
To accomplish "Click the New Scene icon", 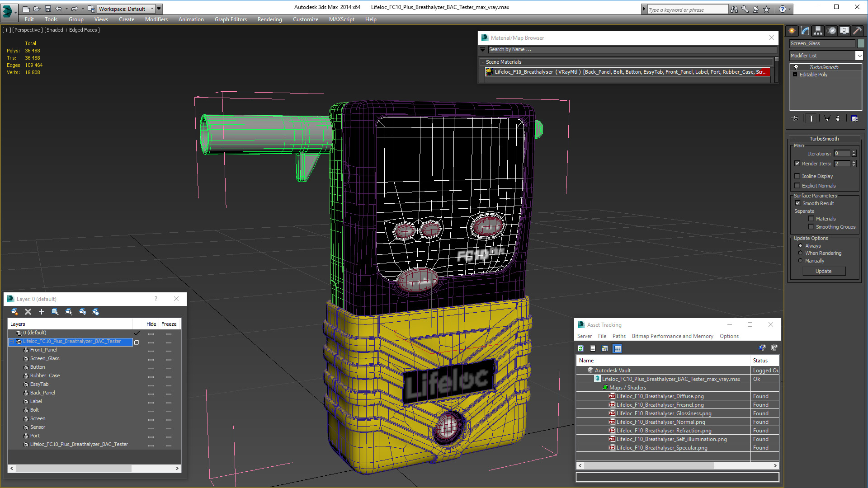I will pyautogui.click(x=26, y=9).
